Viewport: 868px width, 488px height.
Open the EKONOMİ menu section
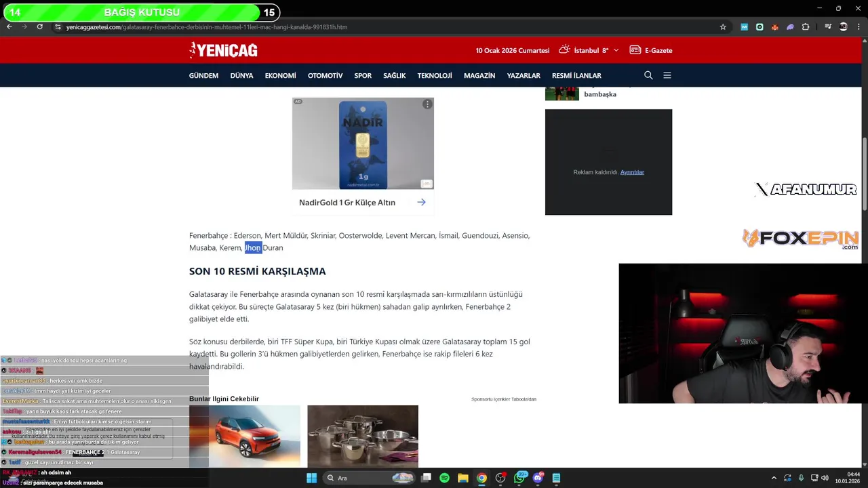tap(280, 75)
